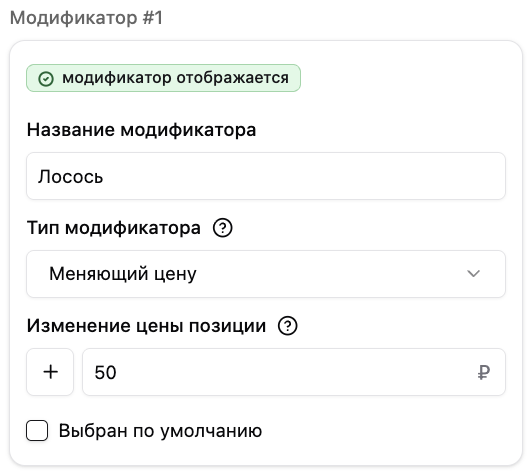
Task: Open the Меняющий цену modifier type dropdown
Action: (266, 274)
